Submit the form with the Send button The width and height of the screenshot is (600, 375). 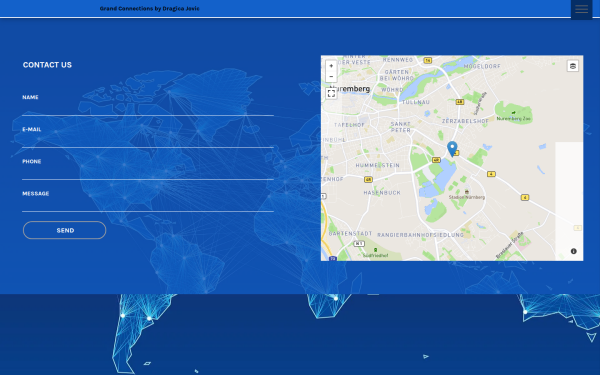65,230
